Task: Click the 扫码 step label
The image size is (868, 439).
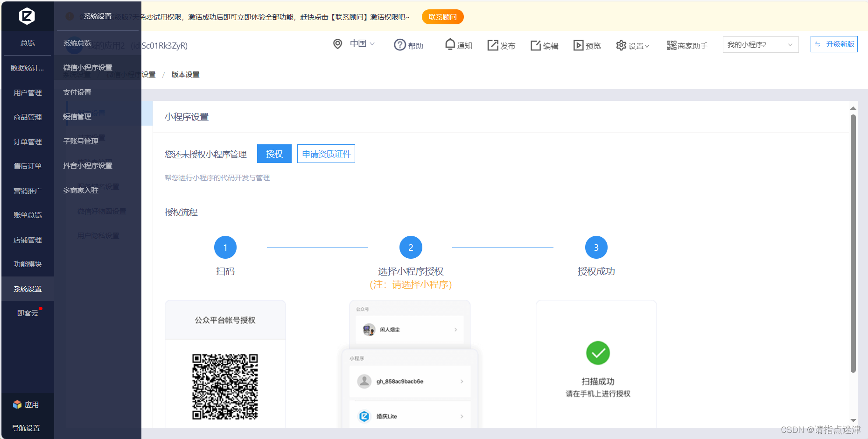Action: click(225, 271)
